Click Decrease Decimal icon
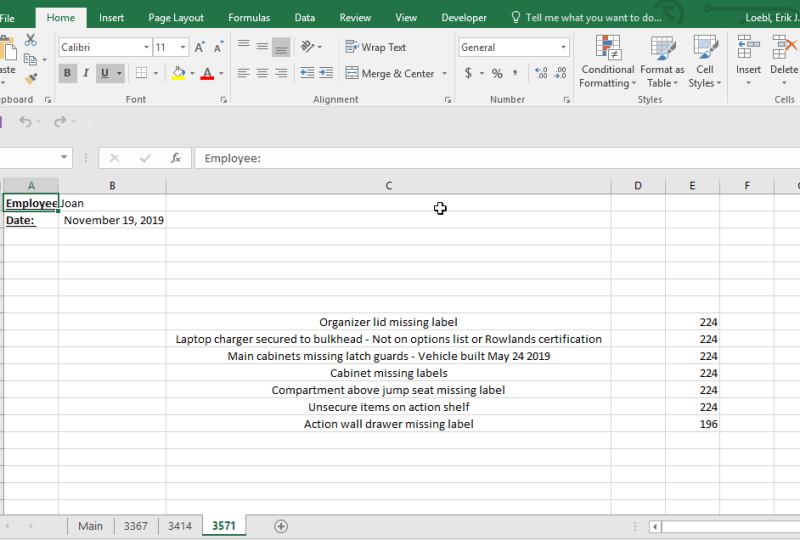This screenshot has height=540, width=800. [x=560, y=73]
